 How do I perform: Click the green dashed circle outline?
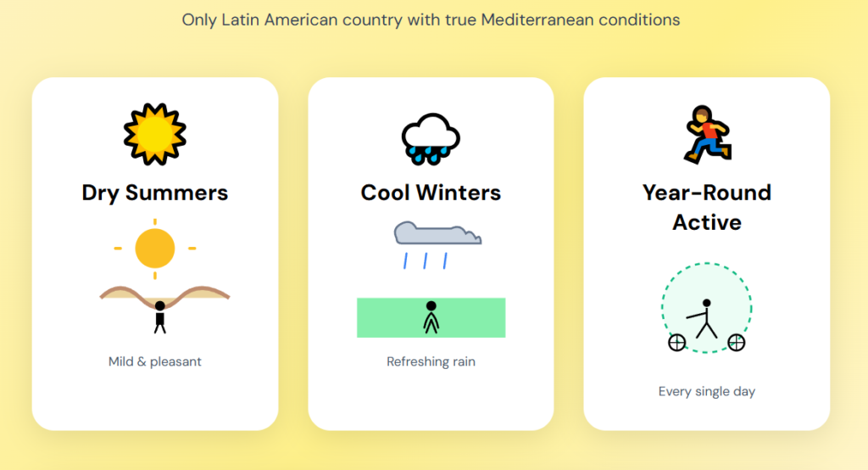[706, 263]
